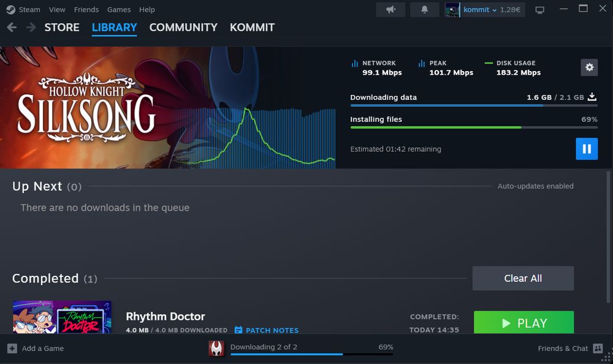This screenshot has height=364, width=613.
Task: Switch to the STORE tab
Action: (x=62, y=28)
